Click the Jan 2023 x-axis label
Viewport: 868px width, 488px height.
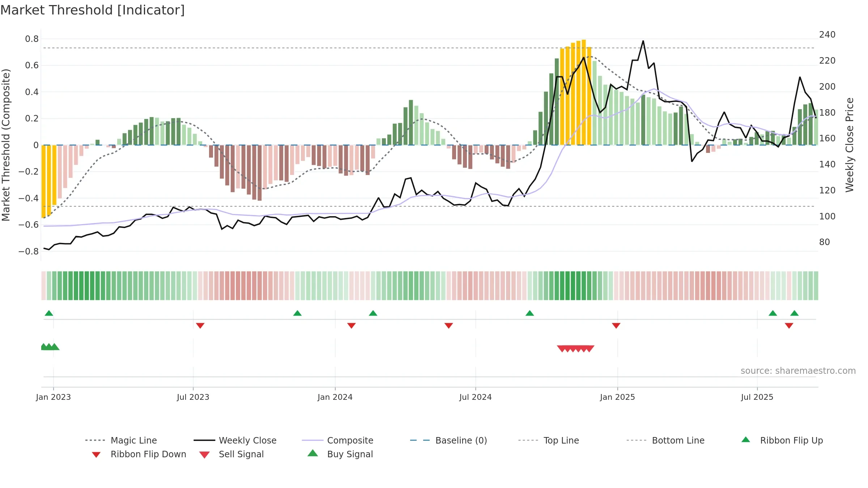click(54, 397)
